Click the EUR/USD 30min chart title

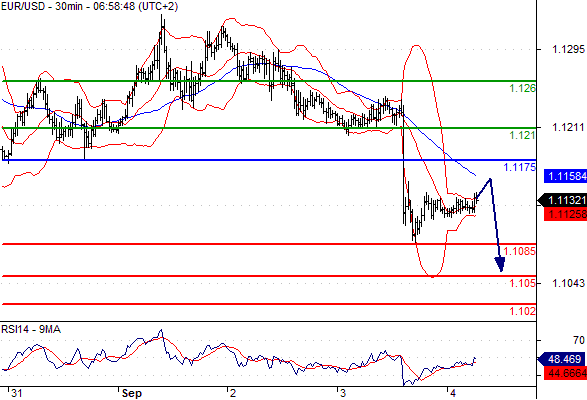(89, 6)
